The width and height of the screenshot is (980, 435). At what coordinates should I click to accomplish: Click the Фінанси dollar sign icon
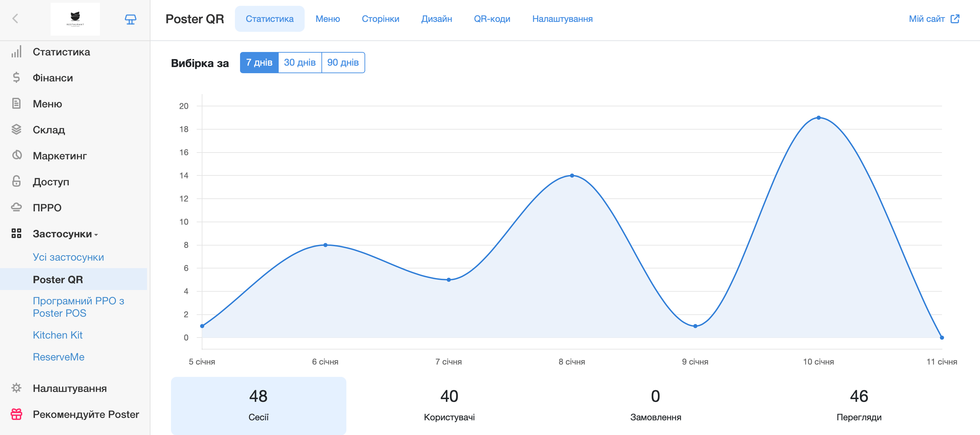16,78
